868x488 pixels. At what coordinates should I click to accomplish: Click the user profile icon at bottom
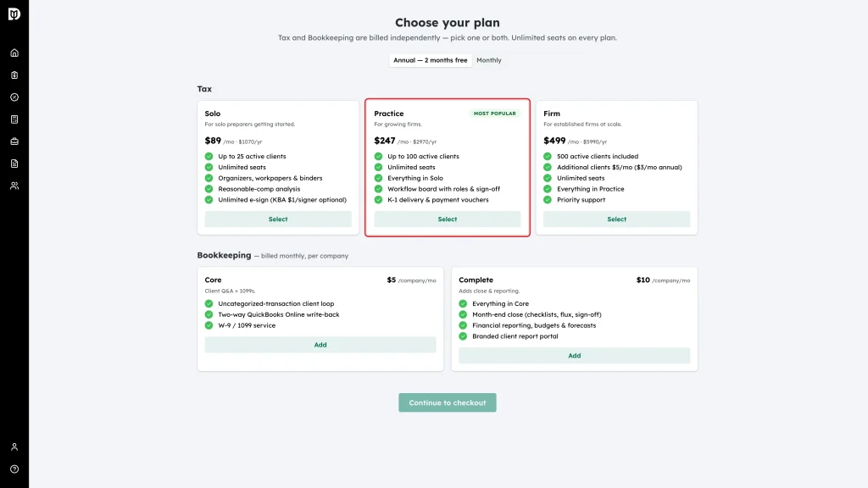(x=14, y=447)
